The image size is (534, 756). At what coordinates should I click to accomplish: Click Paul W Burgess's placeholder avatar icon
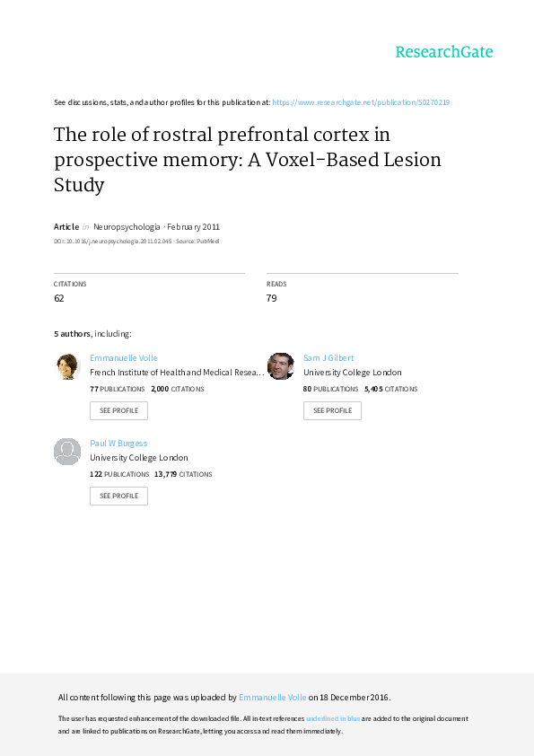67,452
